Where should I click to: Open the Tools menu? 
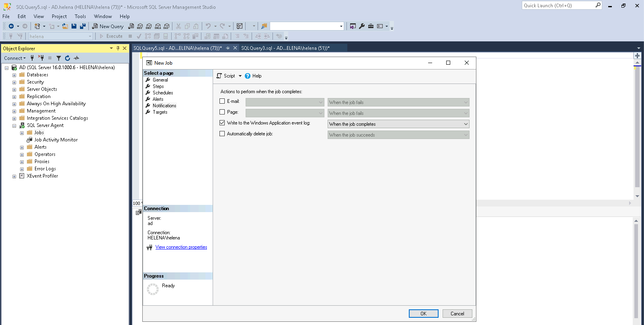(x=80, y=16)
